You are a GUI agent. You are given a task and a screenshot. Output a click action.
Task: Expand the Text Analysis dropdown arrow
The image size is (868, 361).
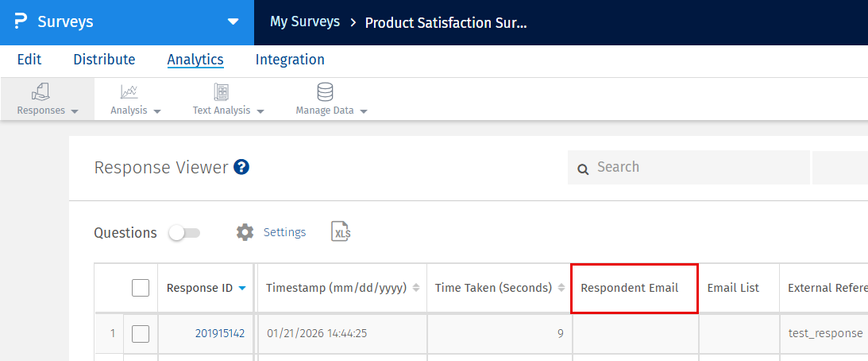click(260, 111)
